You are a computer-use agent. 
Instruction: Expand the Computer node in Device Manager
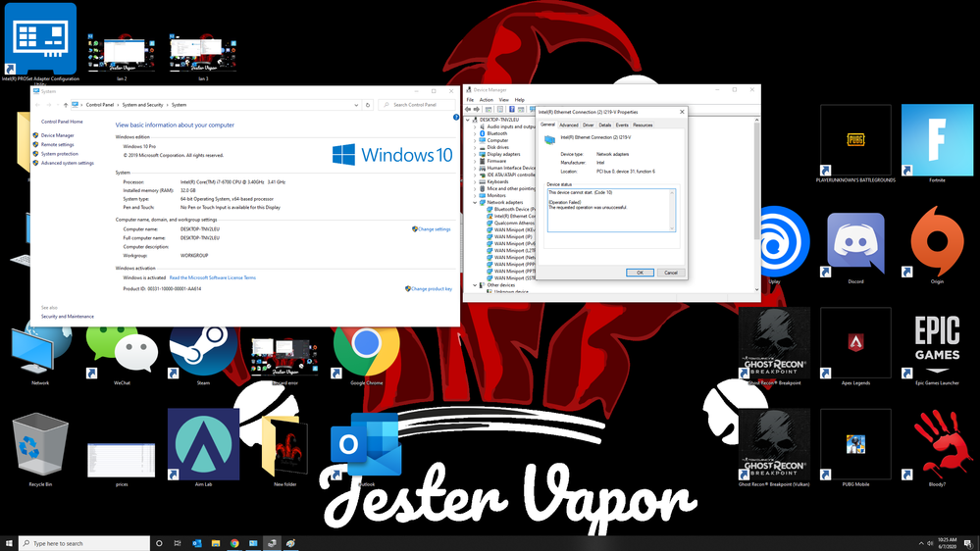click(475, 140)
